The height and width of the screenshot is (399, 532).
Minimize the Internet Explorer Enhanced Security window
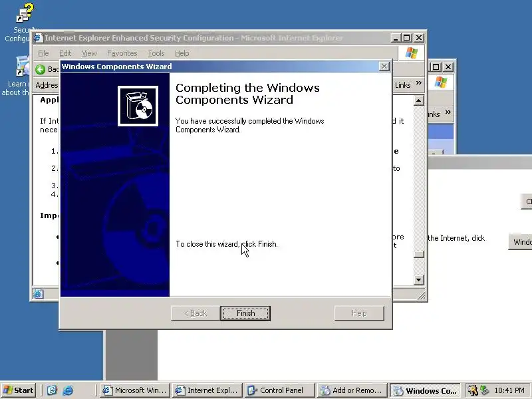tap(395, 38)
